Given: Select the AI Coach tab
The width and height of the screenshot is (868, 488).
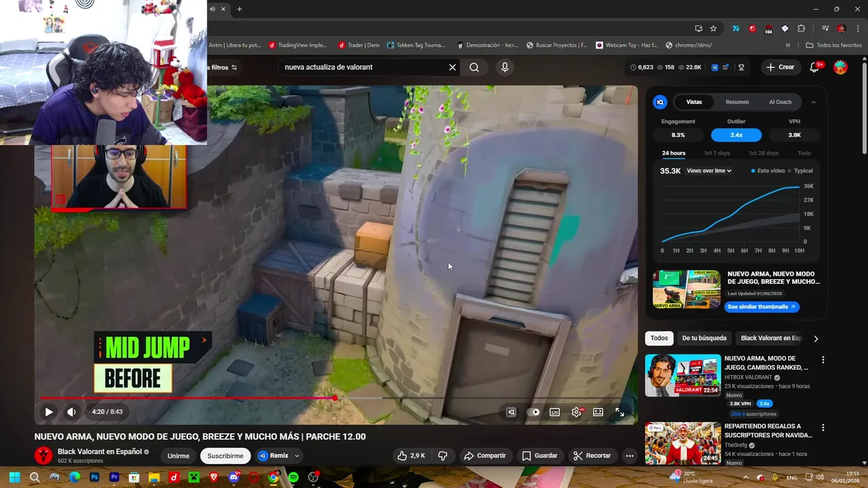Looking at the screenshot, I should (780, 102).
